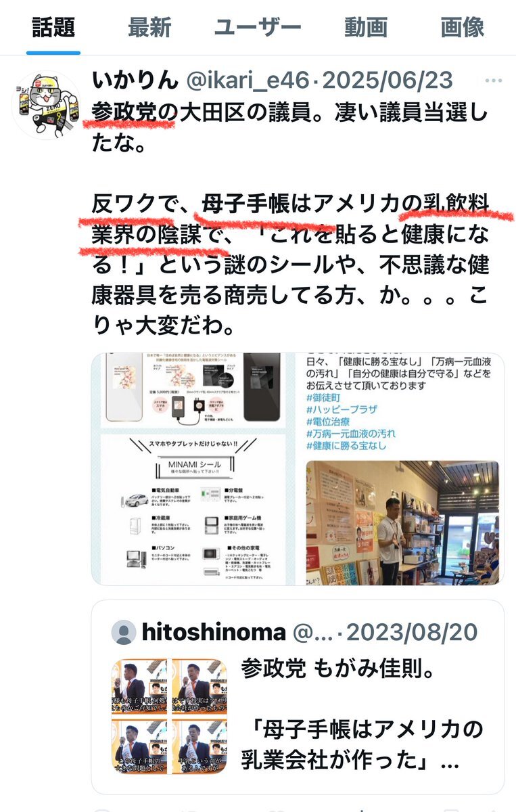516x812 pixels.
Task: Select the ユーザー tab
Action: (x=258, y=27)
